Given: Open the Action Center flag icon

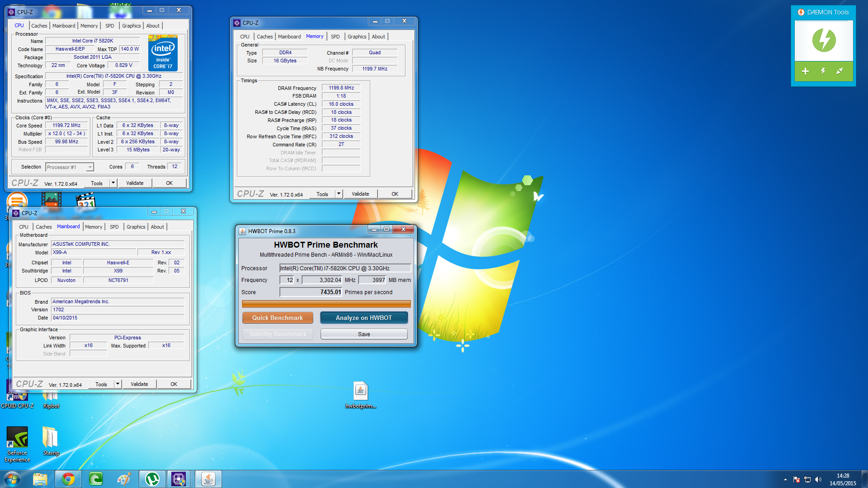Looking at the screenshot, I should pyautogui.click(x=797, y=479).
